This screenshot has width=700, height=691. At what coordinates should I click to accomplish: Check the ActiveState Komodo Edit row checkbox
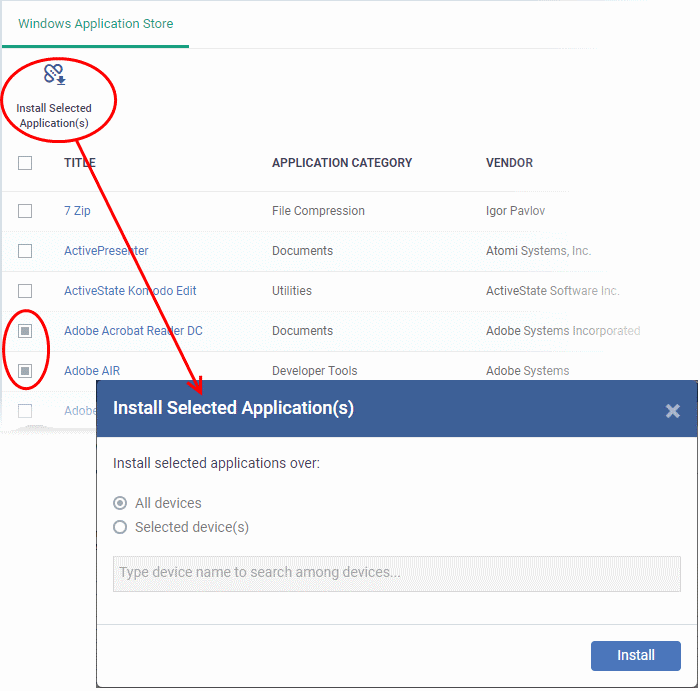[x=25, y=291]
